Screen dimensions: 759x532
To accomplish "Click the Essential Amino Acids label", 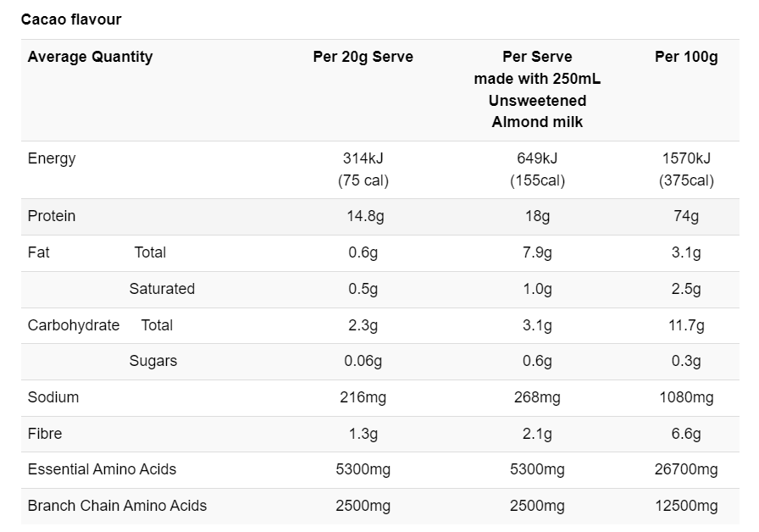I will pos(102,469).
